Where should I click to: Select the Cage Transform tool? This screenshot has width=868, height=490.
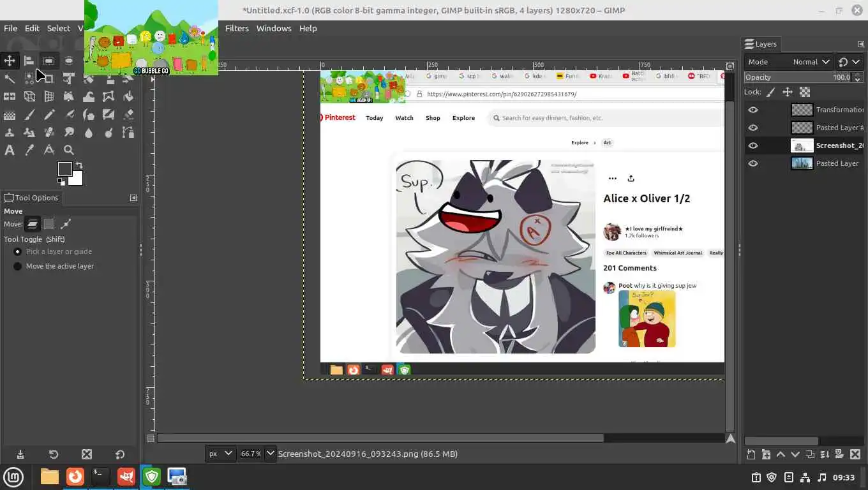pos(108,96)
